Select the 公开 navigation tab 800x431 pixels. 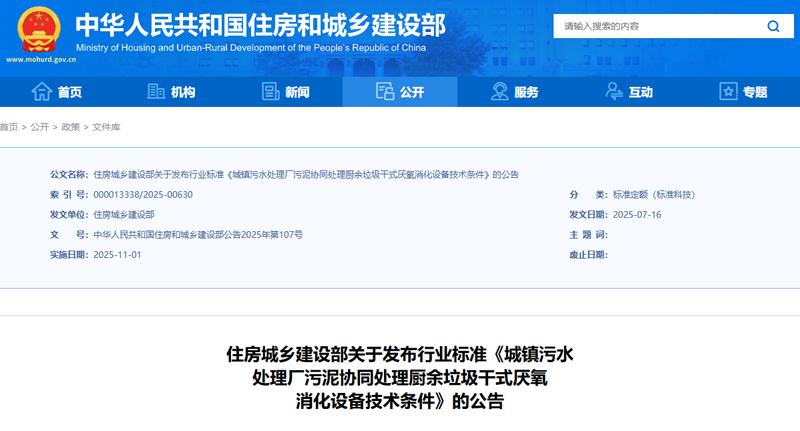pos(400,92)
